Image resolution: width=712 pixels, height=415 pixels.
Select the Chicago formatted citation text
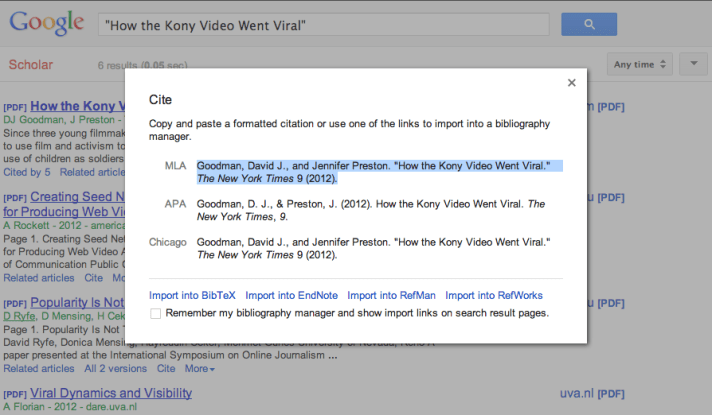(x=374, y=248)
